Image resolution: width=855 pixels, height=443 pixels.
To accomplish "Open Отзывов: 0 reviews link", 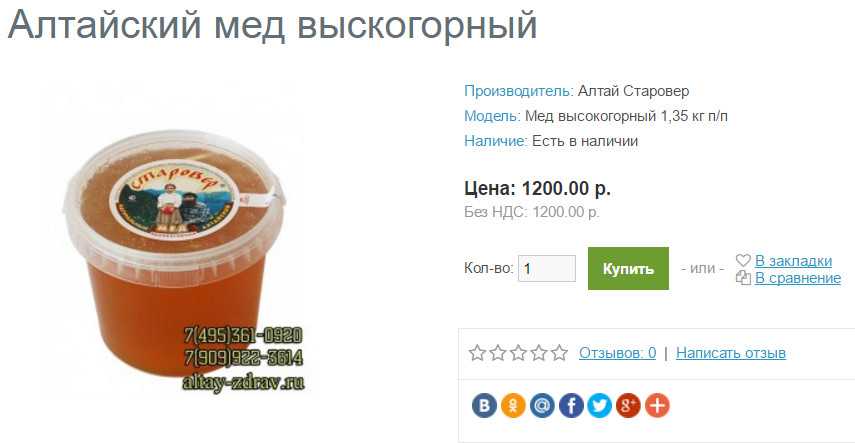I will coord(617,353).
